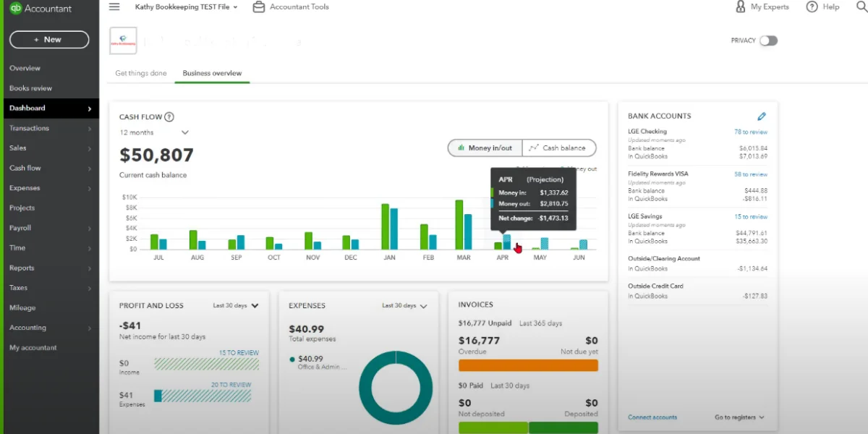This screenshot has width=868, height=434.
Task: Click 58 to review for Fidelity Rewards VISA
Action: (751, 174)
